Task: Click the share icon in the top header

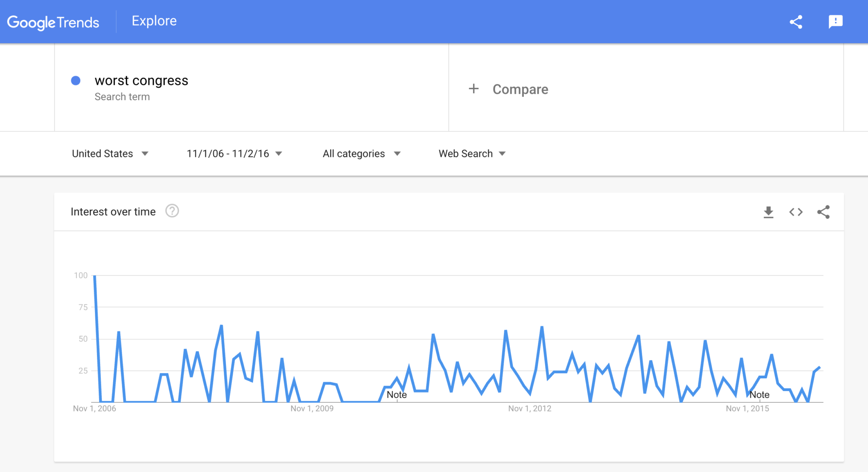Action: coord(796,22)
